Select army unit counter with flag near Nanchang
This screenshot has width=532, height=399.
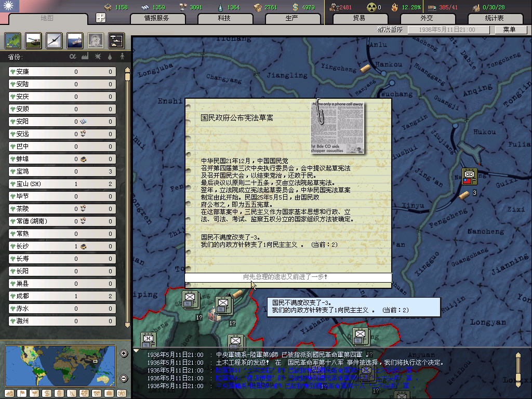coord(470,177)
